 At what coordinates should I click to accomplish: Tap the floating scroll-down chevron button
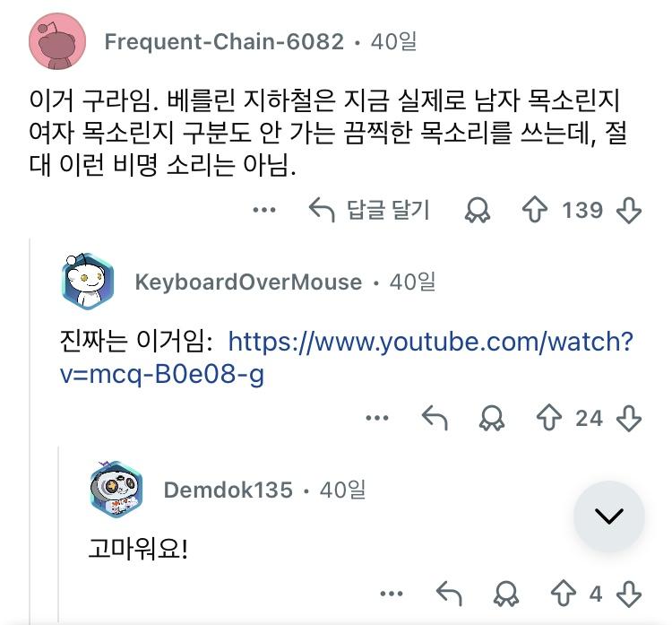click(x=609, y=516)
